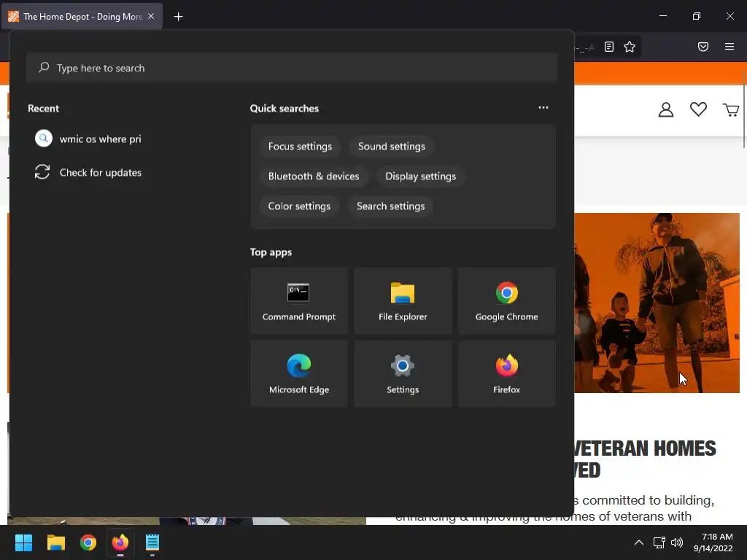Open File Explorer from the taskbar
The width and height of the screenshot is (747, 560).
pyautogui.click(x=55, y=542)
